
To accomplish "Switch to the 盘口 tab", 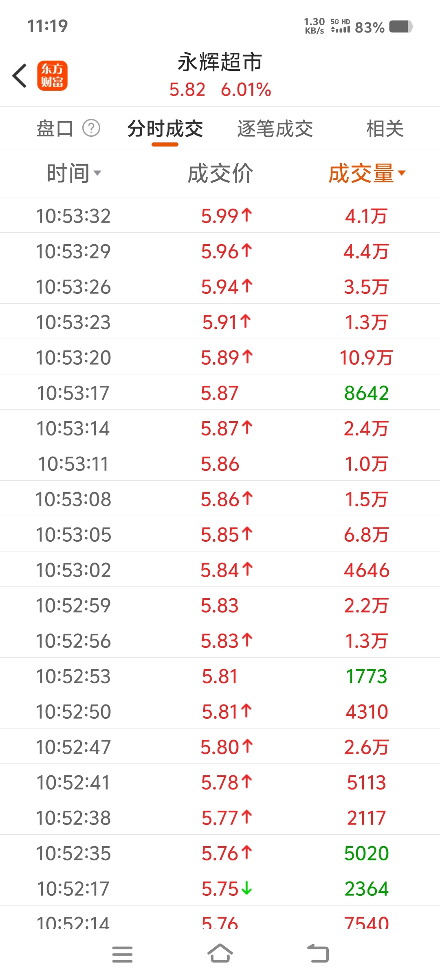I will click(x=55, y=129).
